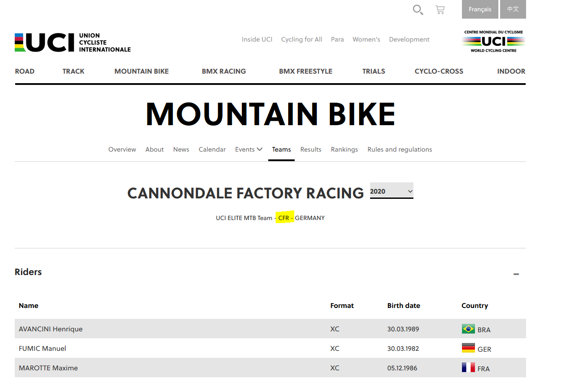Collapse the Riders section with minus icon
The width and height of the screenshot is (569, 392).
tap(516, 274)
